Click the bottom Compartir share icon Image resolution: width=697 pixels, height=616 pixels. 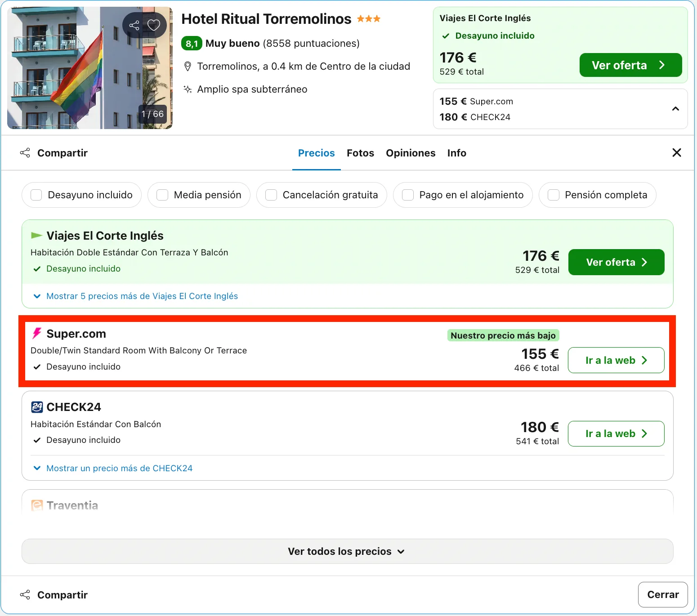pos(25,595)
